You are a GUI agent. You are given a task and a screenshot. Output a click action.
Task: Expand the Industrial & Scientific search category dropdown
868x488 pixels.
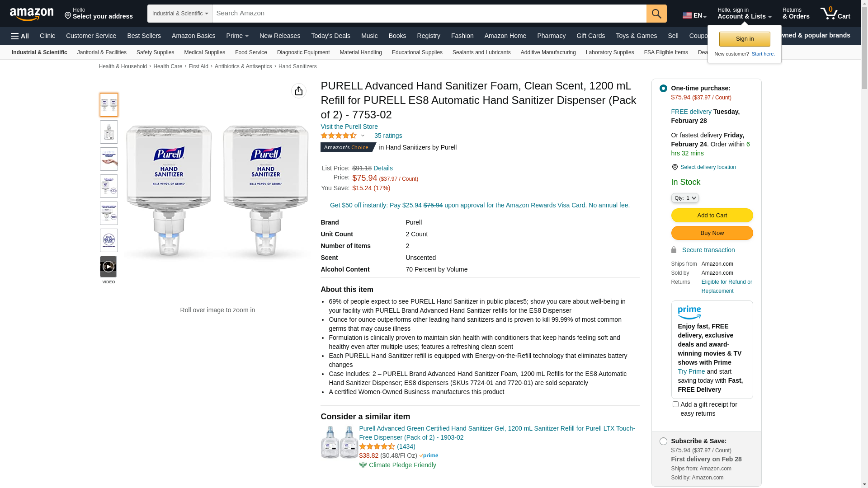click(x=180, y=14)
